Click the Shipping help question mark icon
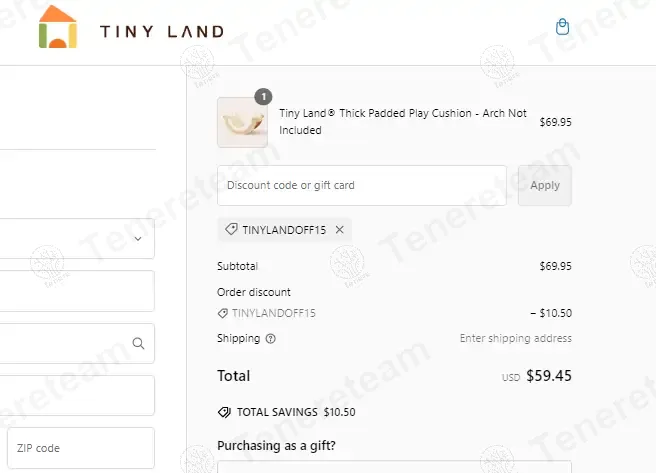The width and height of the screenshot is (656, 473). tap(271, 339)
